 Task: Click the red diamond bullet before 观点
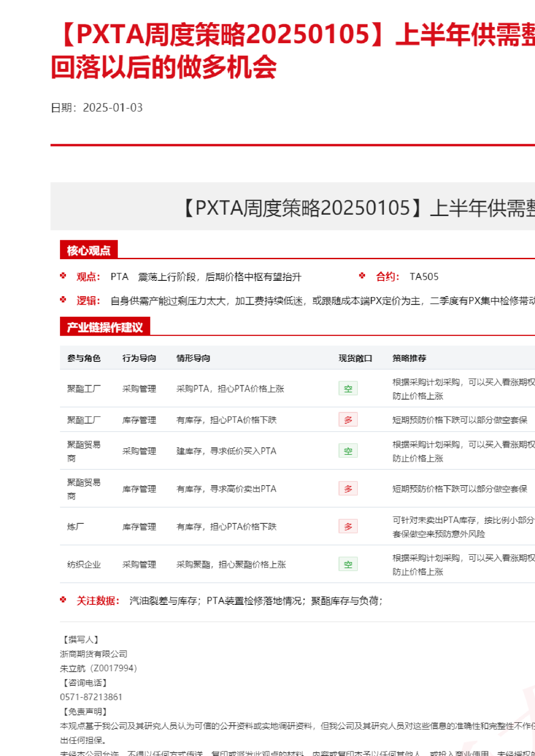[x=63, y=276]
